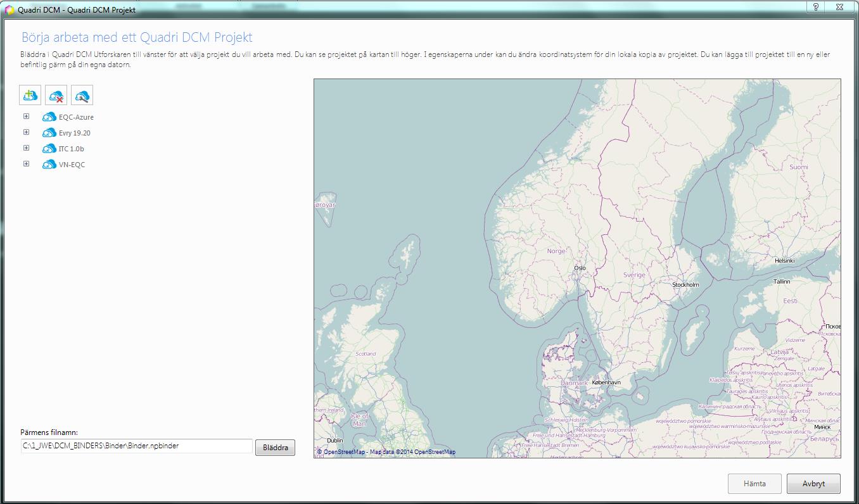Click the Suomi country label on map
Image resolution: width=859 pixels, height=504 pixels.
tap(799, 167)
